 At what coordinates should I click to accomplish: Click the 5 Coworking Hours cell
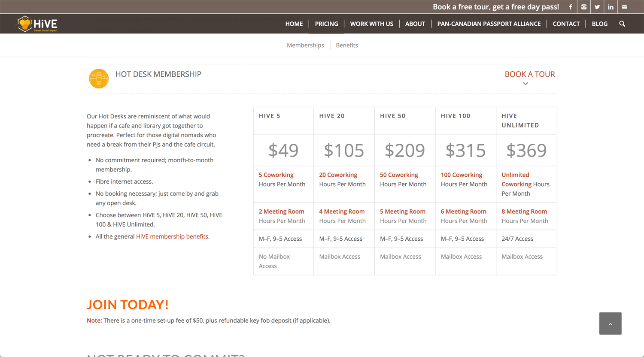283,184
